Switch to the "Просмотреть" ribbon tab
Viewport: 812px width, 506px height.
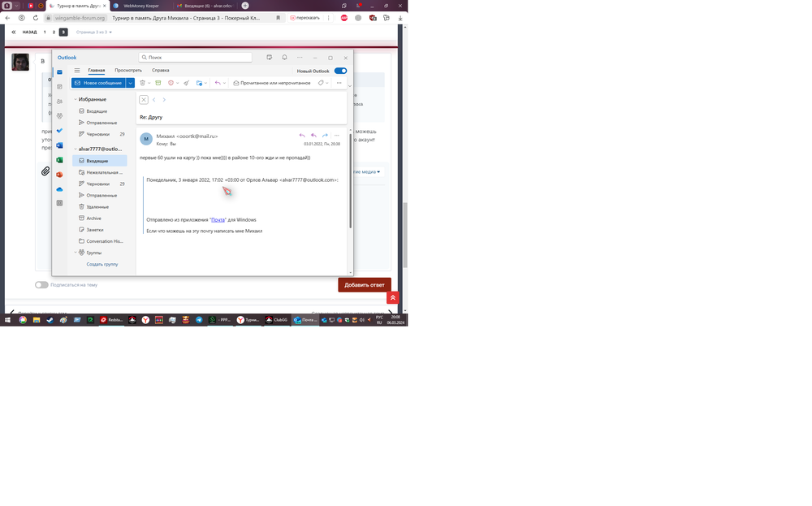(x=128, y=71)
